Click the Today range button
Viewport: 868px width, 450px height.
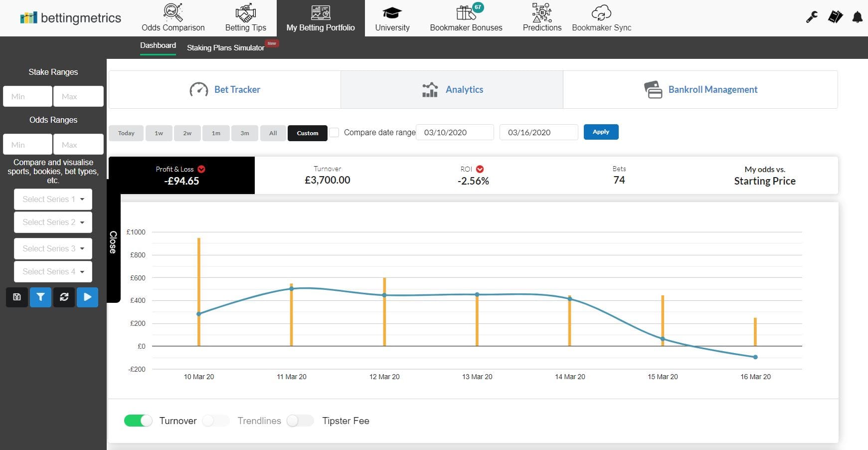(x=126, y=133)
